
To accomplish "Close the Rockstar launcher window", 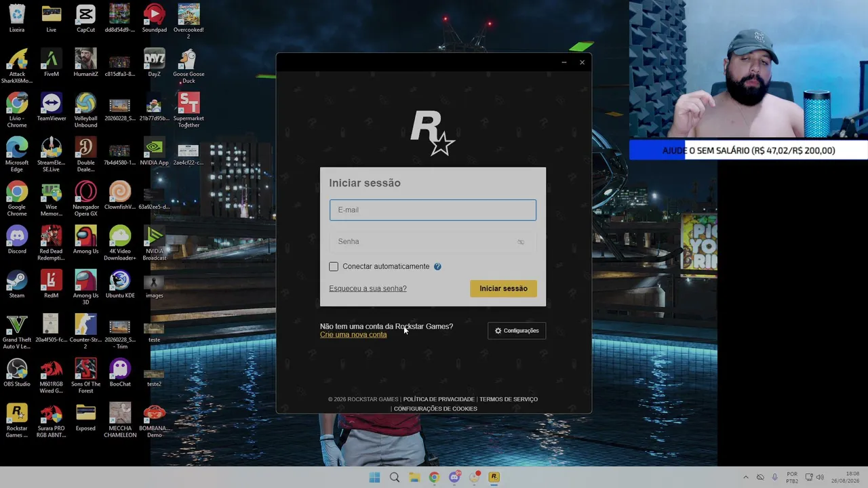I will click(x=582, y=62).
